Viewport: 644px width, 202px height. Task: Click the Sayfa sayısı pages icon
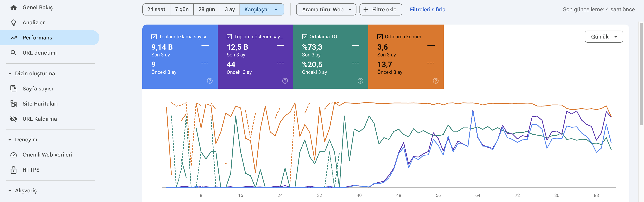pos(14,89)
